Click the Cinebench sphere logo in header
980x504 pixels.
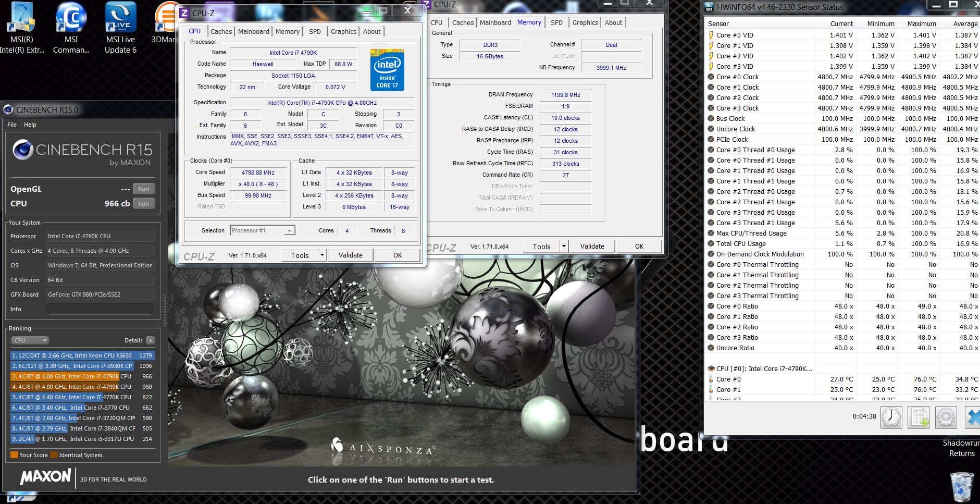[x=23, y=150]
